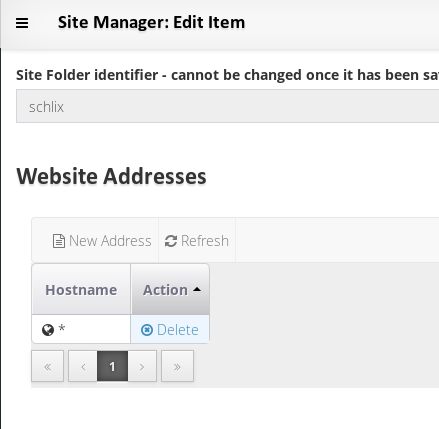The height and width of the screenshot is (429, 439).
Task: Sort by the Hostname column header
Action: [81, 289]
